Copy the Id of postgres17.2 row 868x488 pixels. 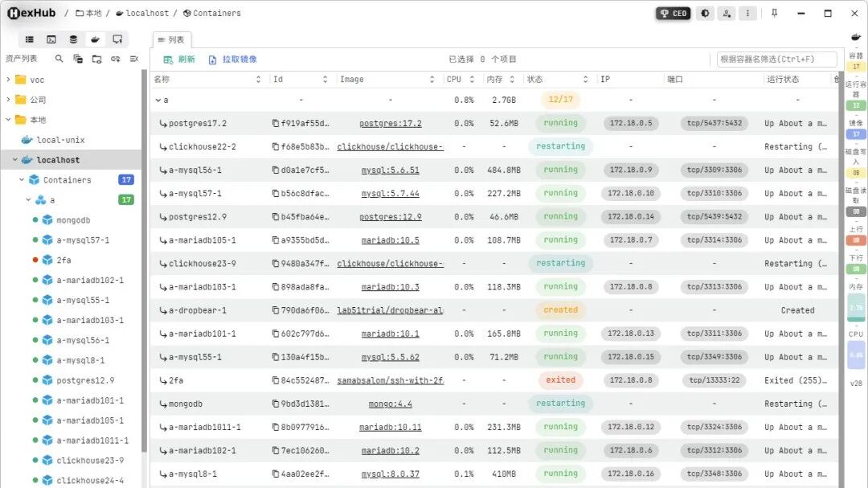pyautogui.click(x=275, y=123)
